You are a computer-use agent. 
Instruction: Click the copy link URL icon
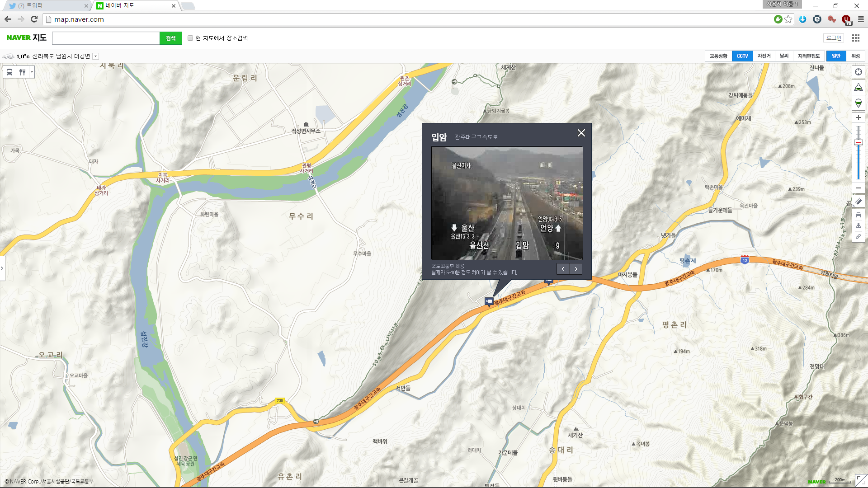coord(858,236)
